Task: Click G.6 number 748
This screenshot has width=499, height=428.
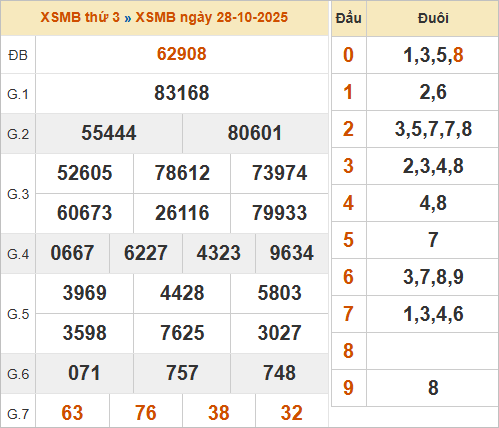Action: [x=279, y=373]
